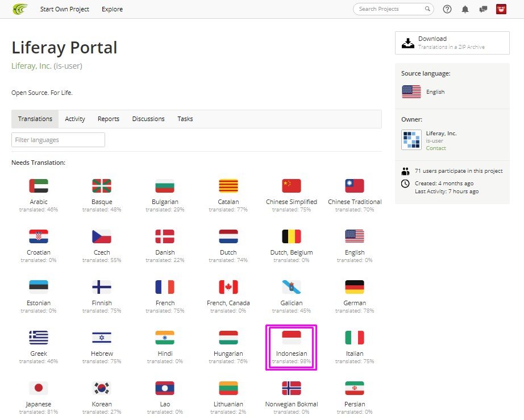Click the German flag icon

point(355,286)
